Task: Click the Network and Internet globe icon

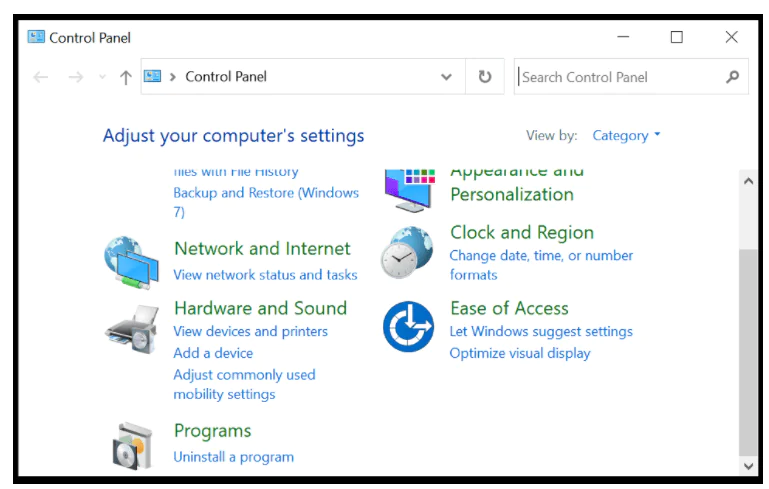Action: [131, 262]
